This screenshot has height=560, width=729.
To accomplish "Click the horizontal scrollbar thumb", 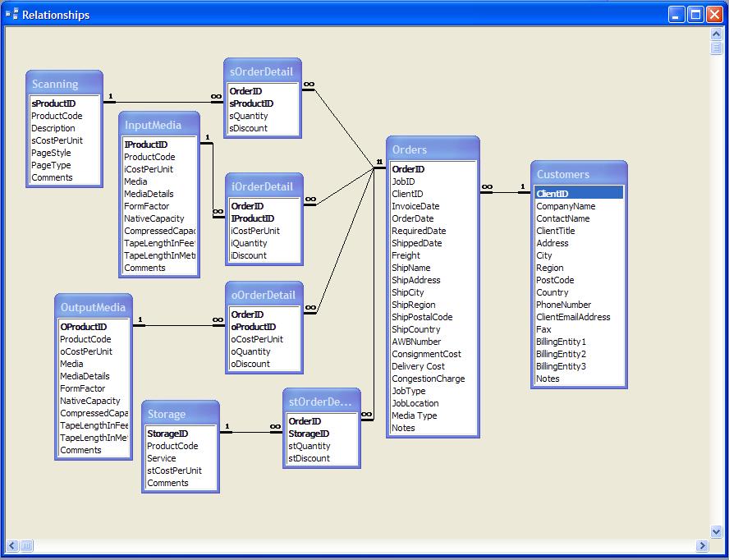I will (x=26, y=545).
